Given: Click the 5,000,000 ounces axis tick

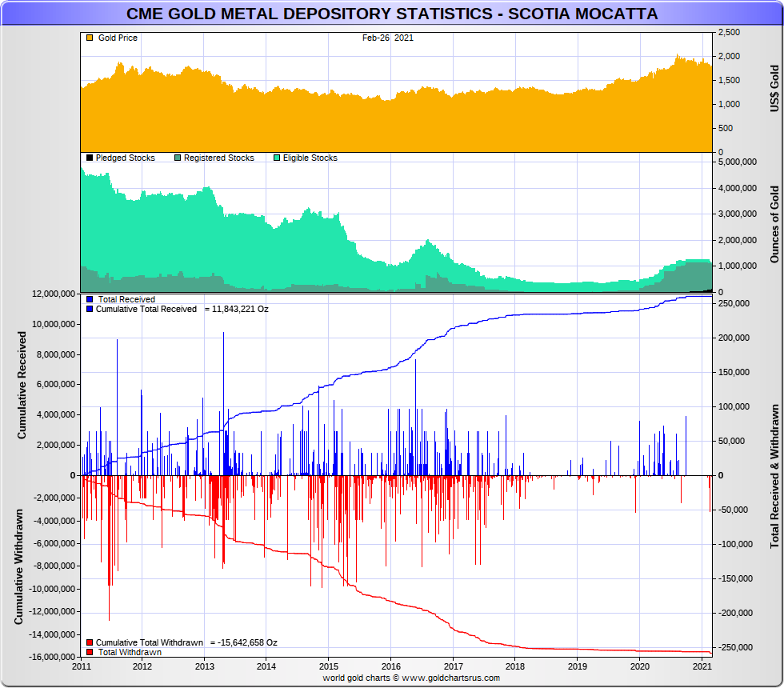Looking at the screenshot, I should [738, 162].
